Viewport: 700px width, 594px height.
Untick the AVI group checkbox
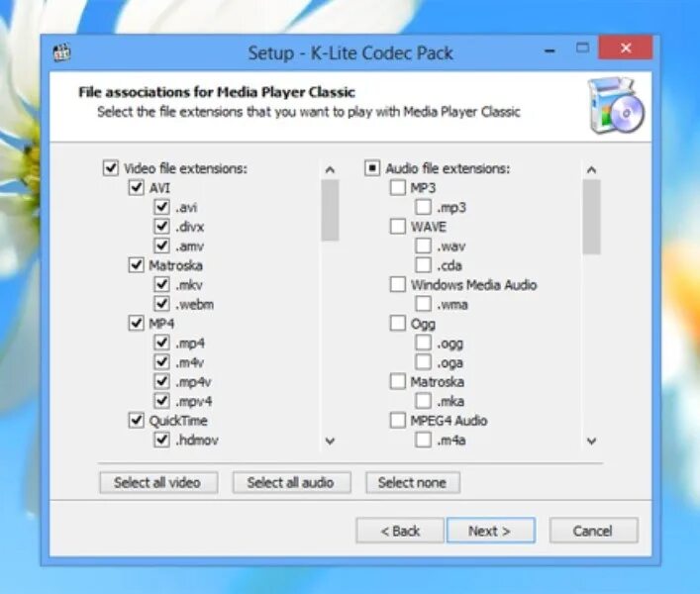[x=137, y=187]
